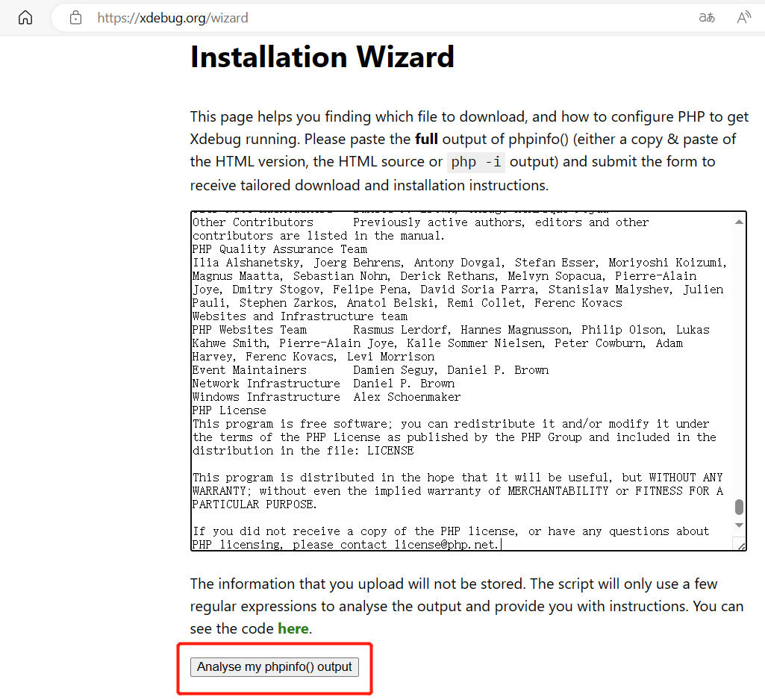Click the bold word 'full'
This screenshot has width=765, height=700.
coord(426,140)
